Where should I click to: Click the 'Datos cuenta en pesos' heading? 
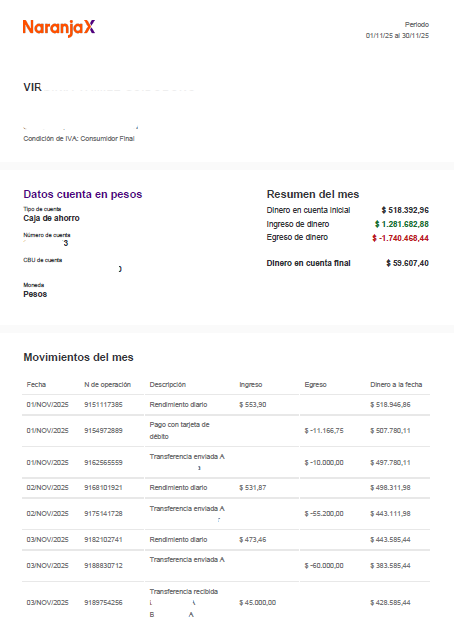83,194
